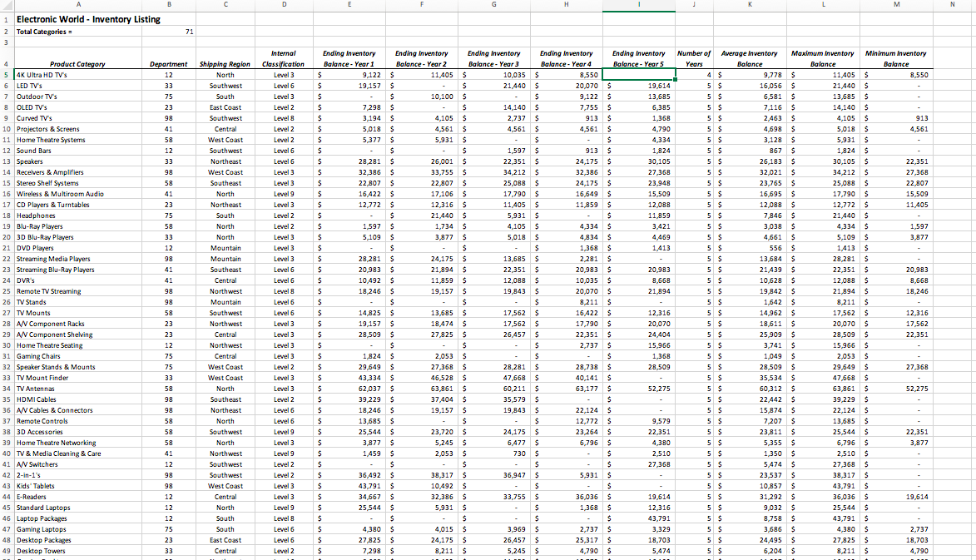Select the 'Projectors & Screens' cell
The image size is (976, 560).
pos(78,129)
